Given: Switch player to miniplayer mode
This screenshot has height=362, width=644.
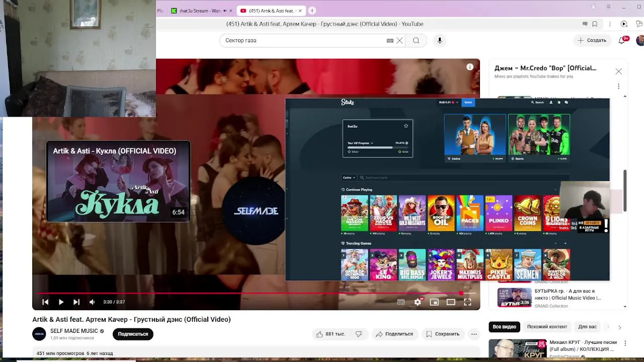Looking at the screenshot, I should pos(434,302).
